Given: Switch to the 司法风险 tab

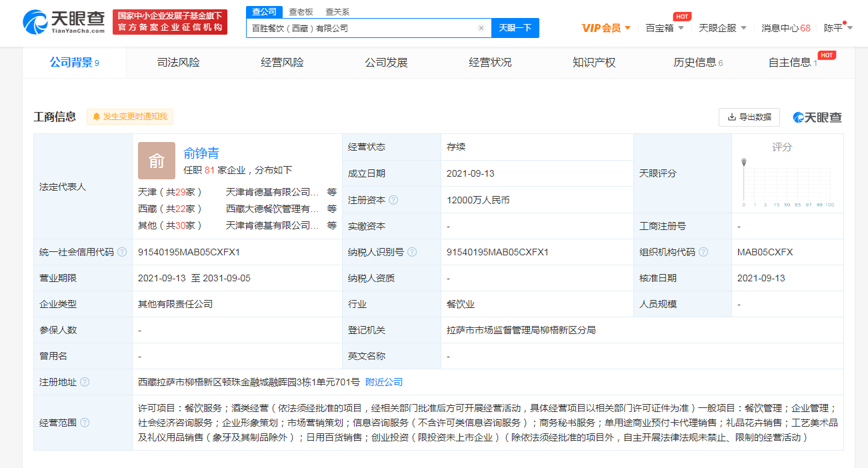Looking at the screenshot, I should click(178, 63).
